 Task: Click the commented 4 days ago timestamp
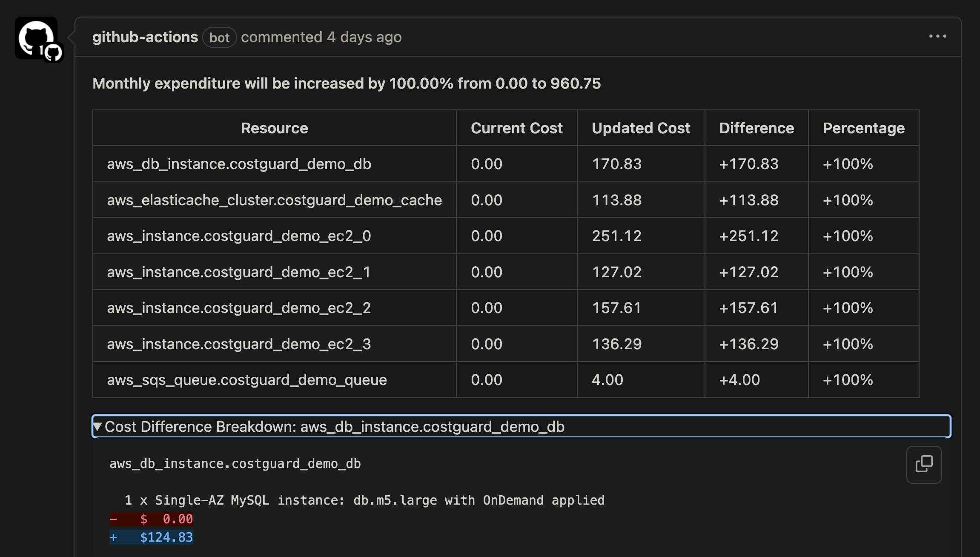364,37
